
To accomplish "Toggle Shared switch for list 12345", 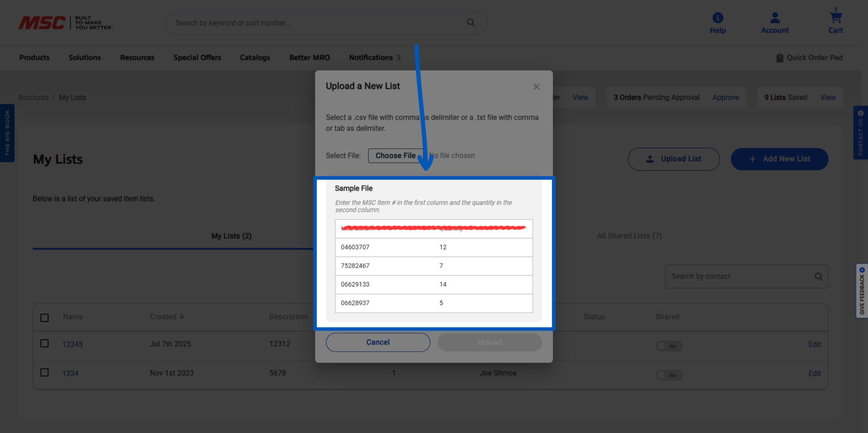I will pyautogui.click(x=669, y=346).
